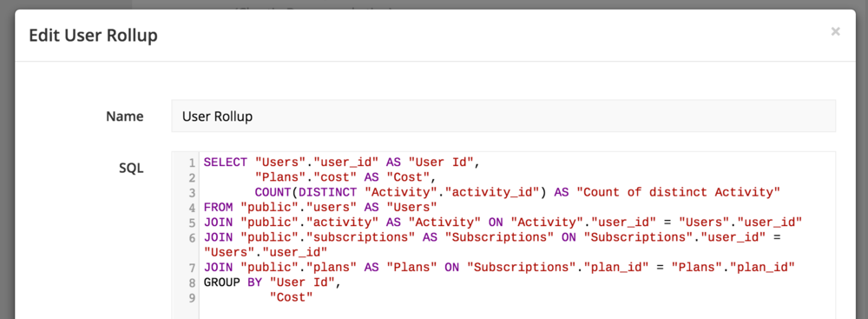Click "activity" table name on line 5

click(x=342, y=223)
